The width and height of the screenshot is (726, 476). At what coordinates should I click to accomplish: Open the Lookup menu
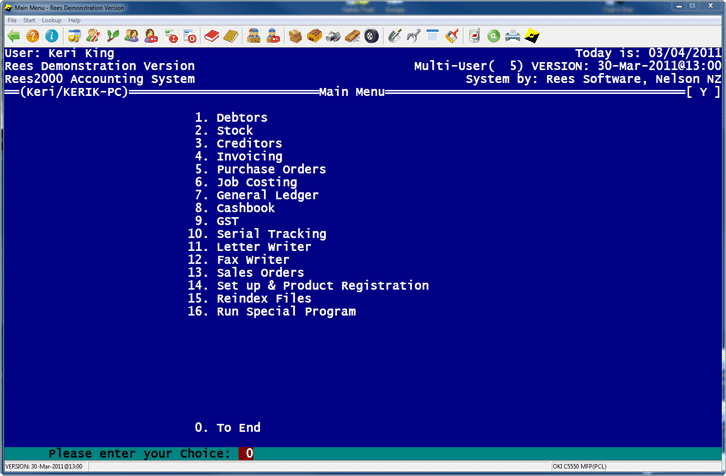tap(51, 20)
